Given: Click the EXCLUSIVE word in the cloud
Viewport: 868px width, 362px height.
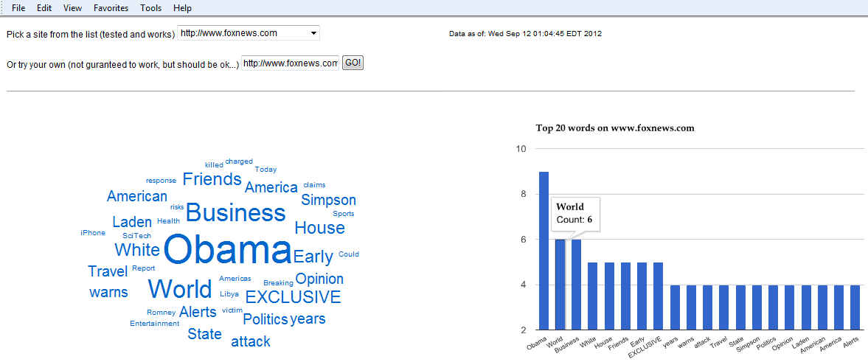Looking at the screenshot, I should [293, 297].
